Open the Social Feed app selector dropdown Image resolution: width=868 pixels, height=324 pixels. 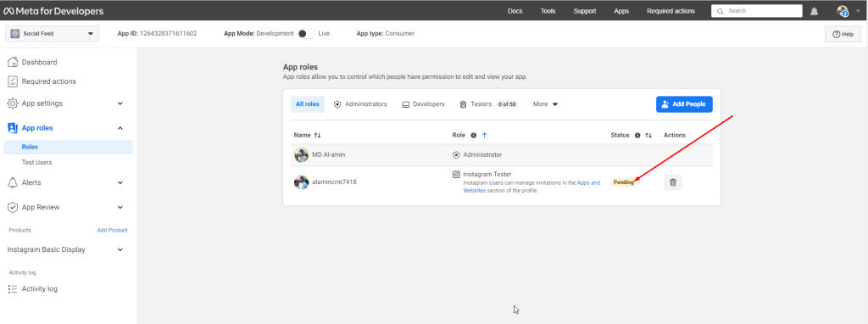pyautogui.click(x=52, y=34)
